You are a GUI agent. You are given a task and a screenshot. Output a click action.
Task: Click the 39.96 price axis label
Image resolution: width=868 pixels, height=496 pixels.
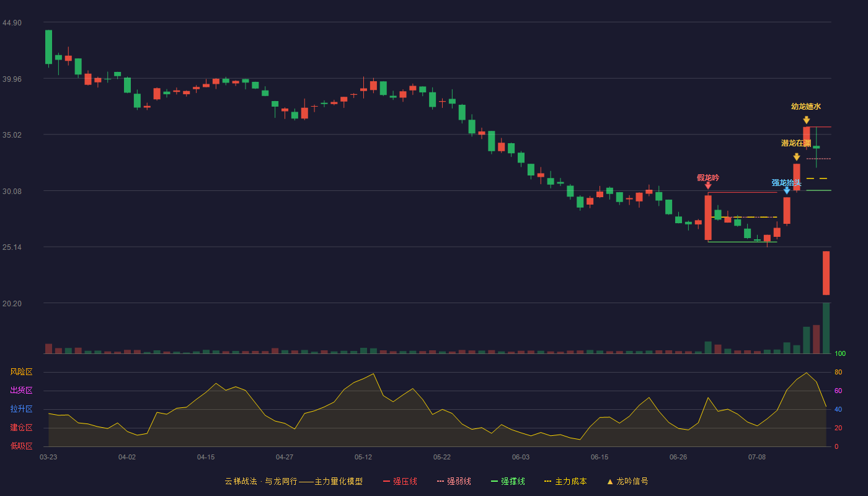click(12, 79)
